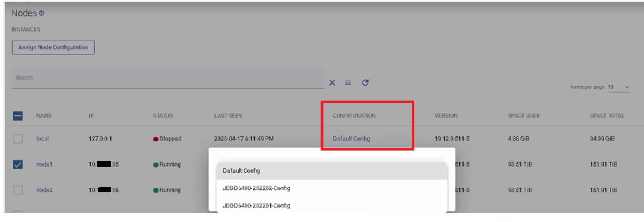
Task: Select the node2 row checkbox
Action: 18,190
